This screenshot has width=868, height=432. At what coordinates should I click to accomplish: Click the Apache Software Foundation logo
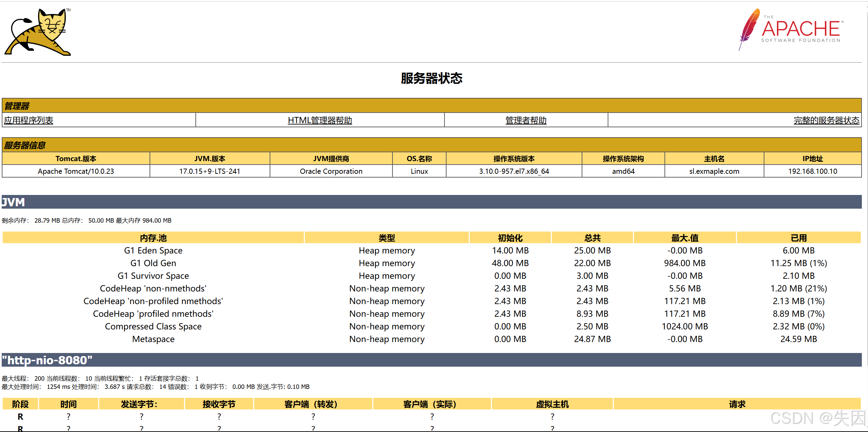[791, 30]
